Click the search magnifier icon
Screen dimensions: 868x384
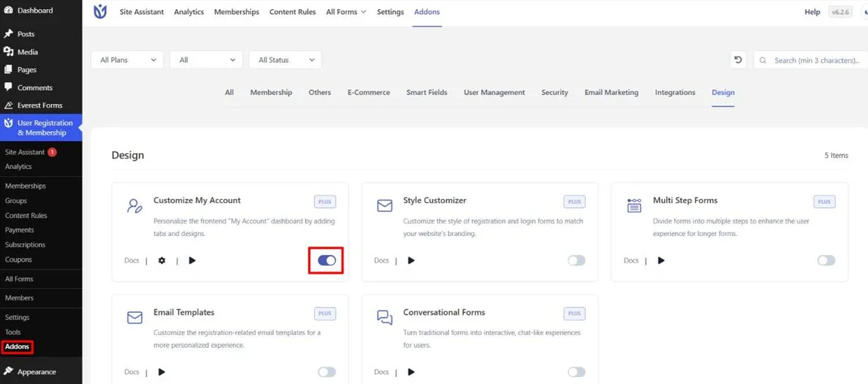pos(764,60)
